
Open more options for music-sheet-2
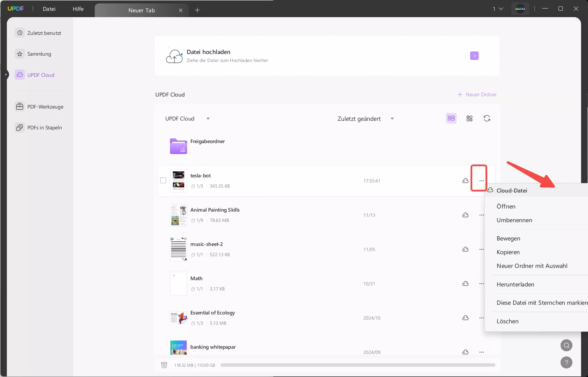tap(482, 249)
